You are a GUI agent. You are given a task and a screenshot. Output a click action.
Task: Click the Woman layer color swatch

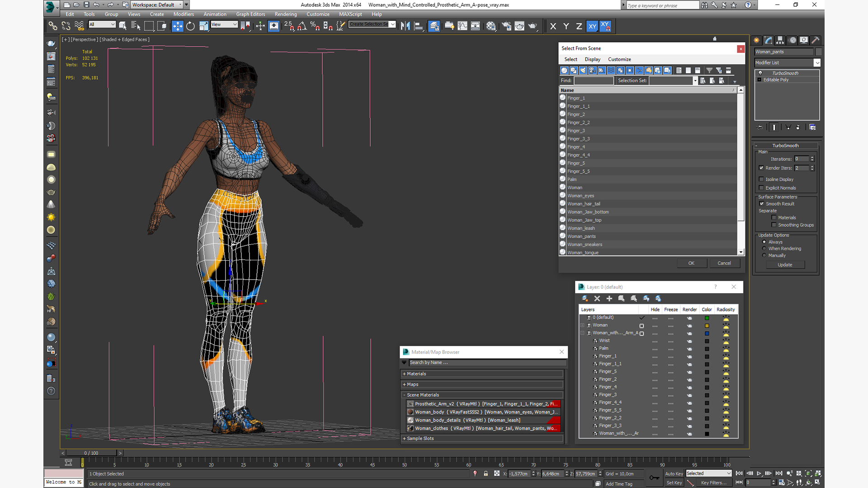tap(707, 325)
